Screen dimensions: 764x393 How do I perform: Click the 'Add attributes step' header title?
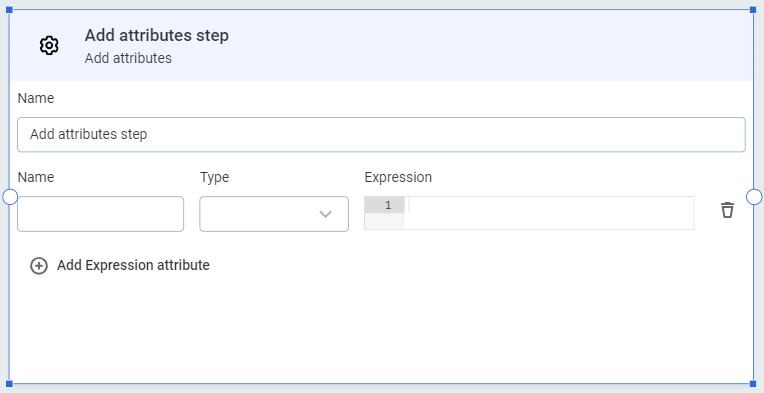(x=156, y=36)
